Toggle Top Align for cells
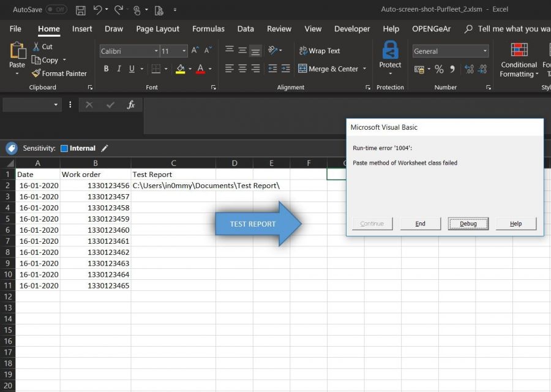 (x=230, y=50)
